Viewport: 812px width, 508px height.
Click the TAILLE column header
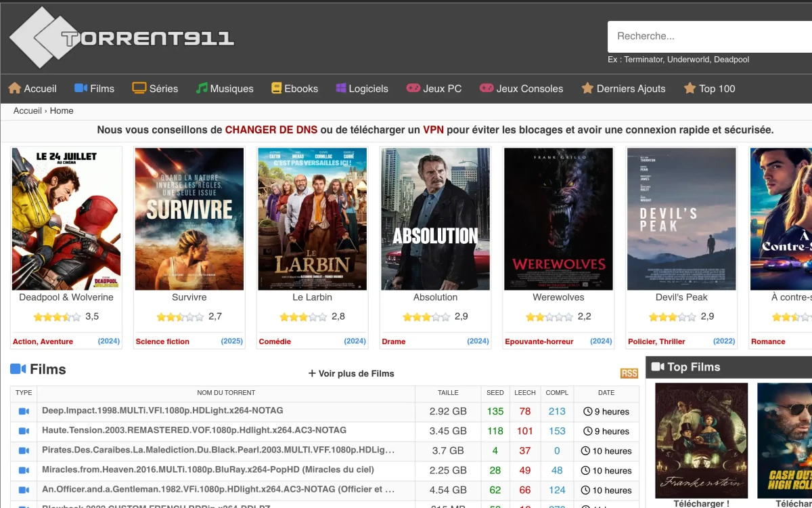point(448,392)
